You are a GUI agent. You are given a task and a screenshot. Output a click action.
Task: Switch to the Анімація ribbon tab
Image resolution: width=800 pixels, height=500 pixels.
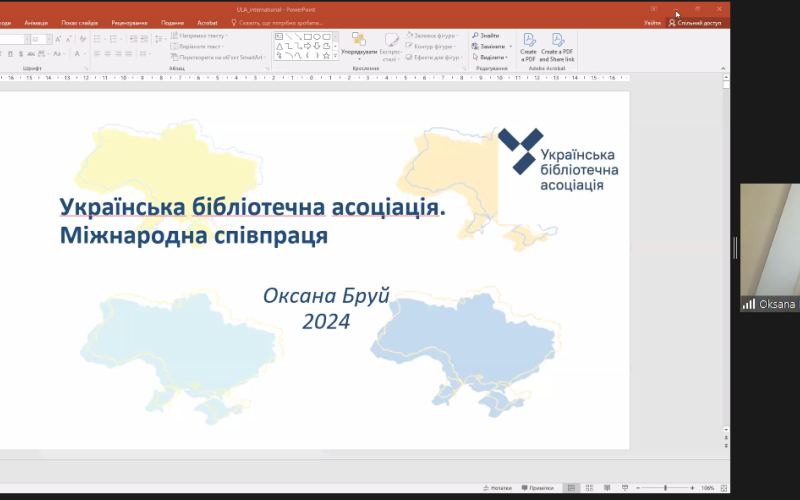tap(36, 23)
